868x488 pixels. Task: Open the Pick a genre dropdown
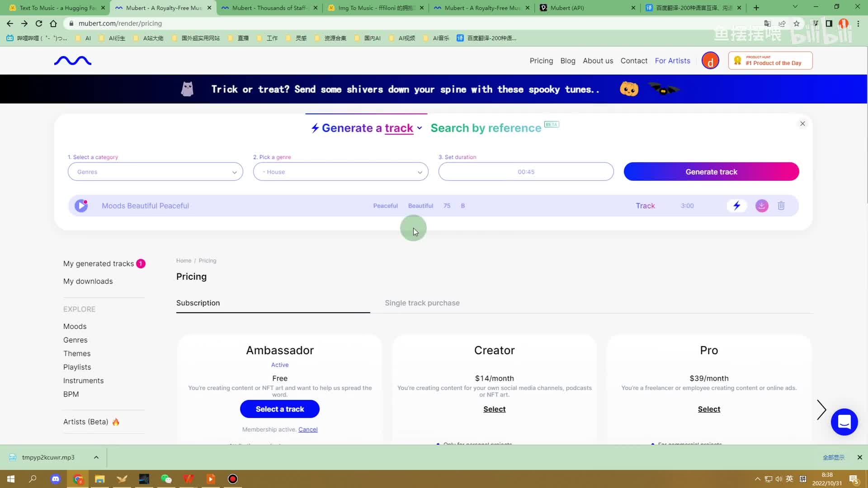tap(340, 172)
